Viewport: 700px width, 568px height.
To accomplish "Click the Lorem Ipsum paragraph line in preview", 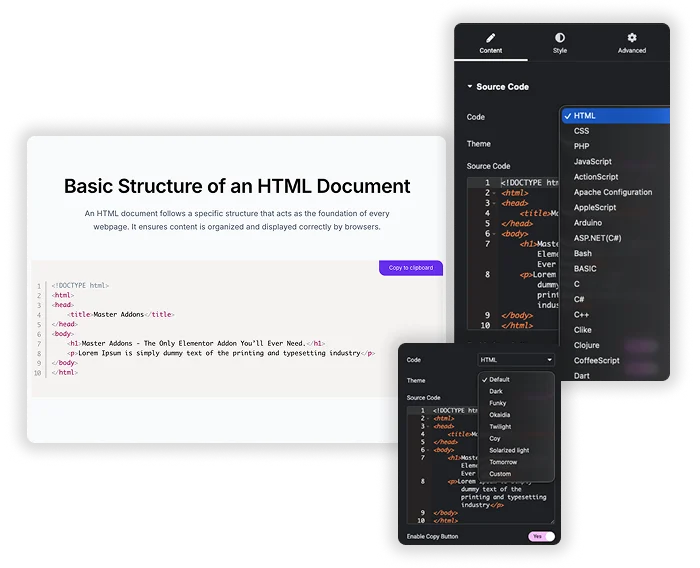I will pos(221,353).
